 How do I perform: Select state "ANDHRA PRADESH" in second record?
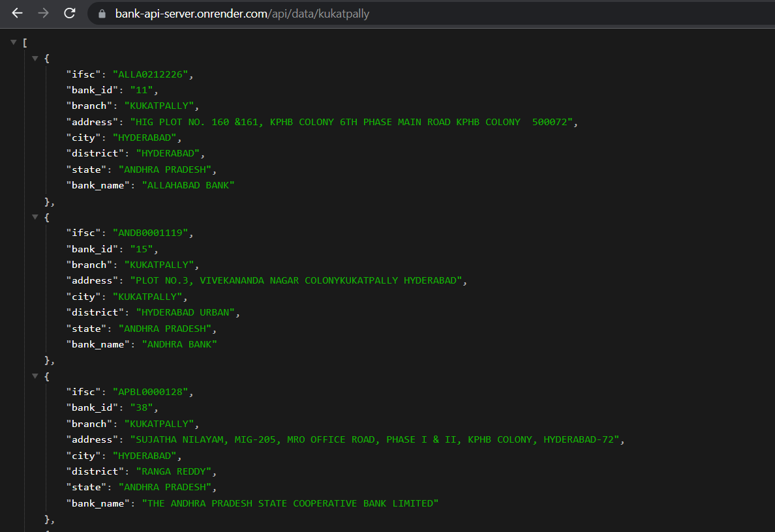click(165, 329)
